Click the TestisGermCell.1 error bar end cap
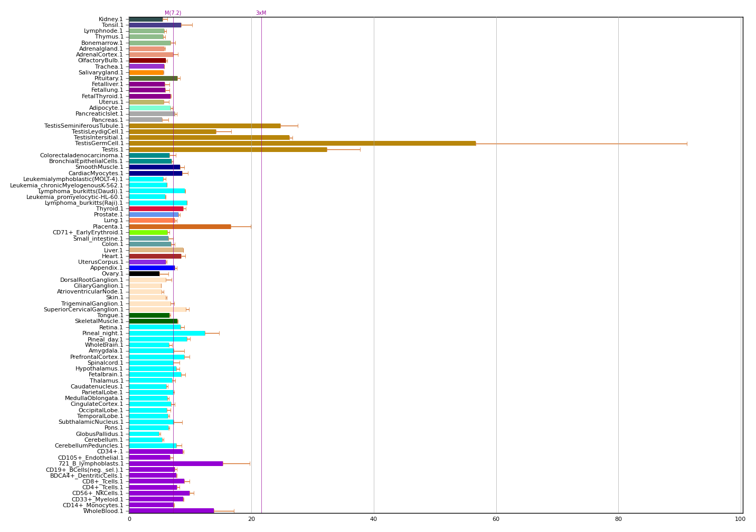This screenshot has height=532, width=756. (687, 144)
